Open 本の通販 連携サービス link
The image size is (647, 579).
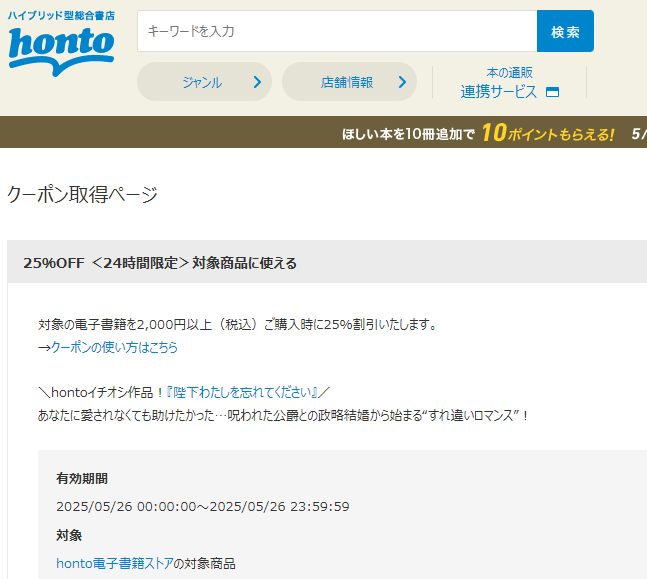click(x=510, y=83)
